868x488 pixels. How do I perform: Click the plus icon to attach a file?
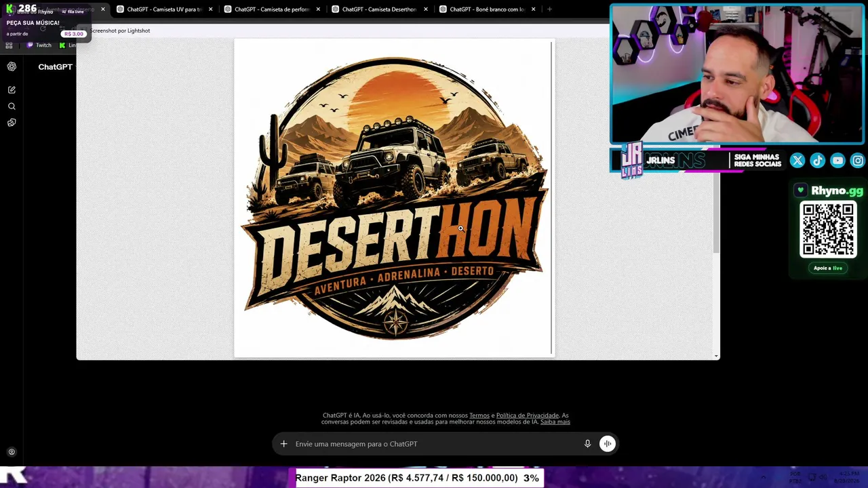tap(284, 444)
